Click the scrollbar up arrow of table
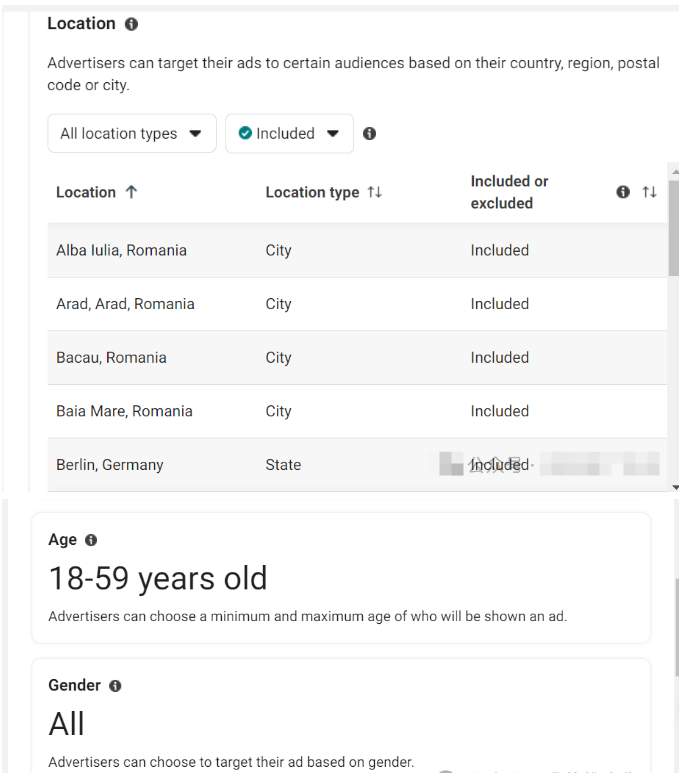 [x=675, y=170]
